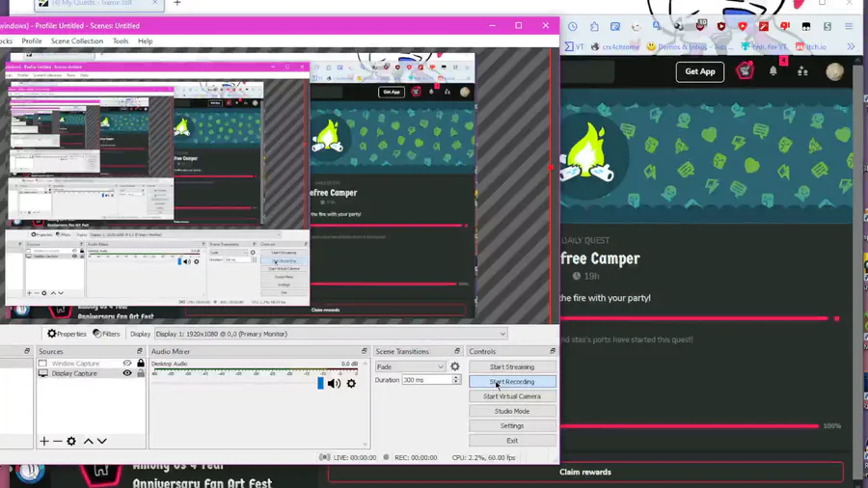Enable Studio Mode
The image size is (868, 488).
pos(512,411)
